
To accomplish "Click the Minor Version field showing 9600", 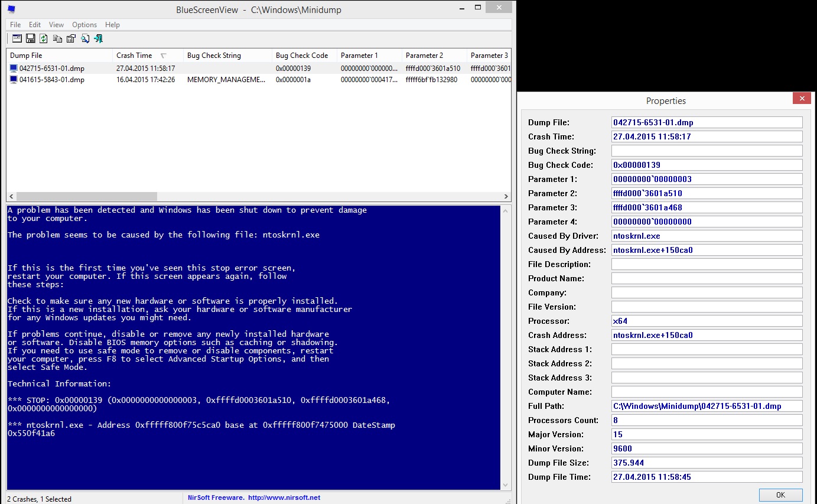I will (707, 448).
